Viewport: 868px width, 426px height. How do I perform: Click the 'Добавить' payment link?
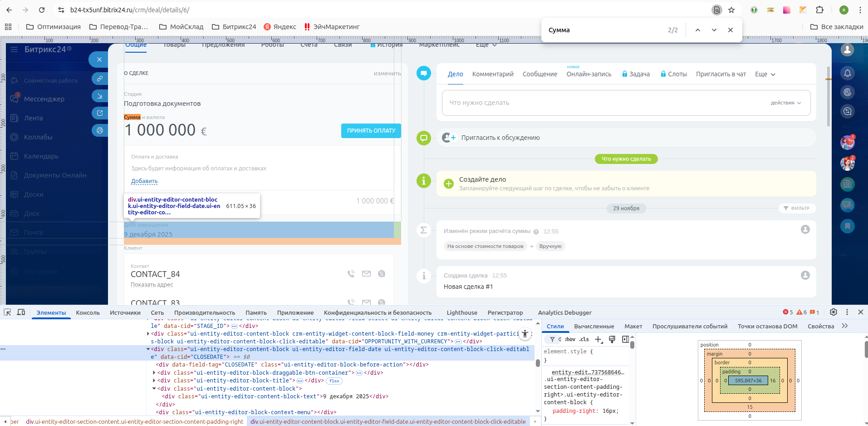144,181
